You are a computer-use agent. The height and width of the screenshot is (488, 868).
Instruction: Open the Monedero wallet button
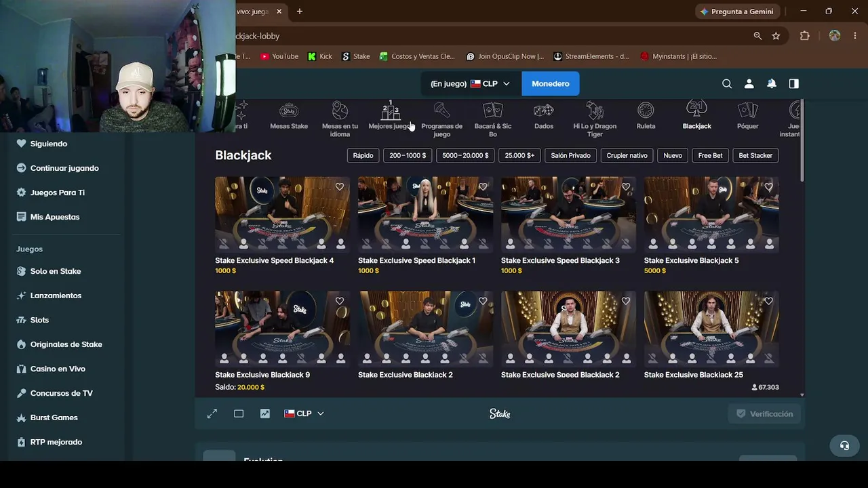click(x=551, y=84)
